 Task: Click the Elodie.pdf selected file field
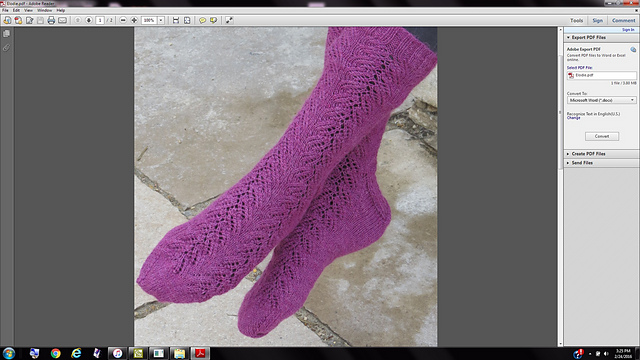click(x=602, y=76)
